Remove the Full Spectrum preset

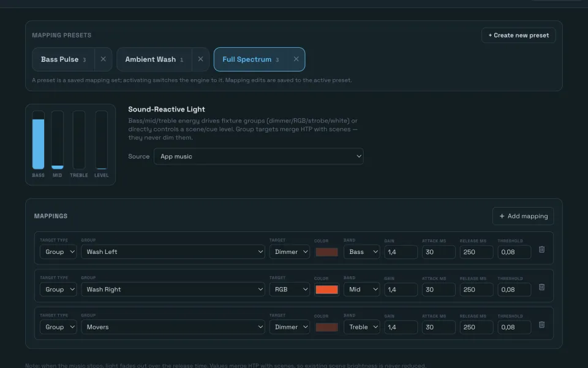coord(296,59)
